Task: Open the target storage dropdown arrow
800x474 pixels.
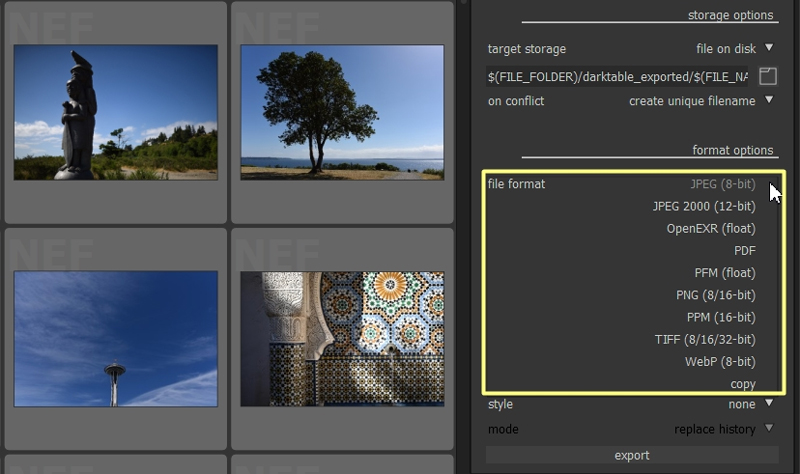Action: coord(769,48)
